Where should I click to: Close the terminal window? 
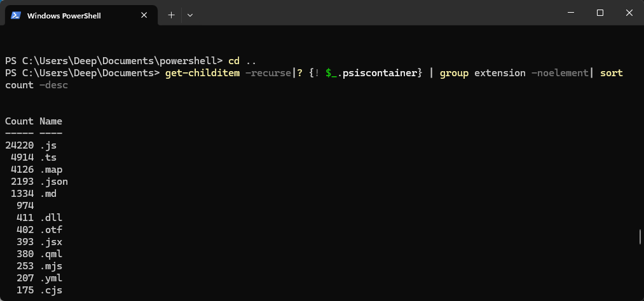point(629,13)
